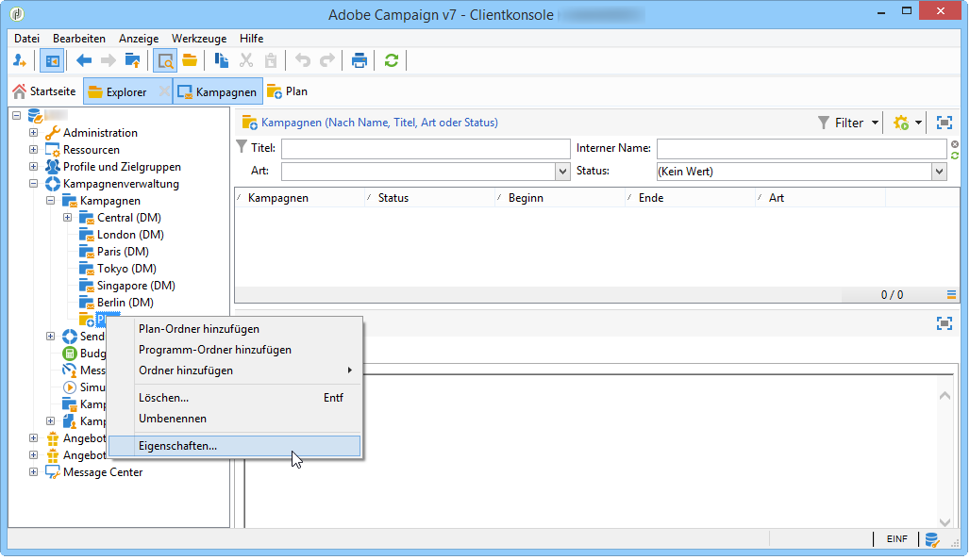970x560 pixels.
Task: Expand the Central (DM) folder
Action: 67,218
